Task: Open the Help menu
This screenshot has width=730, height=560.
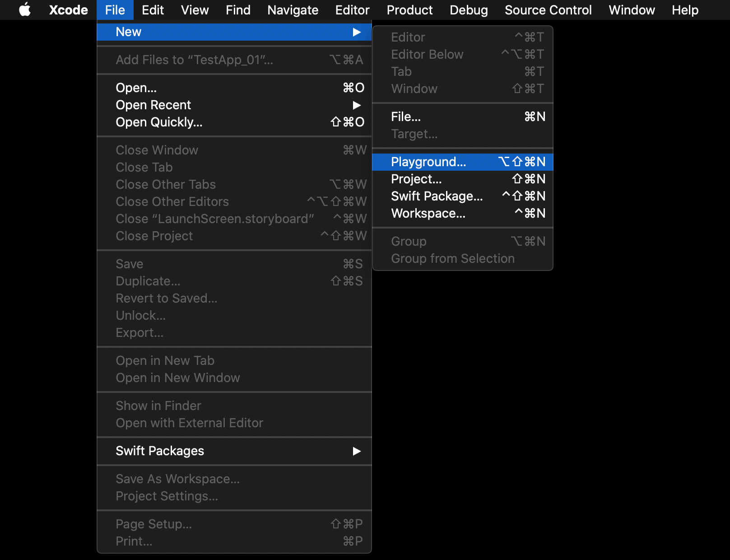Action: point(685,10)
